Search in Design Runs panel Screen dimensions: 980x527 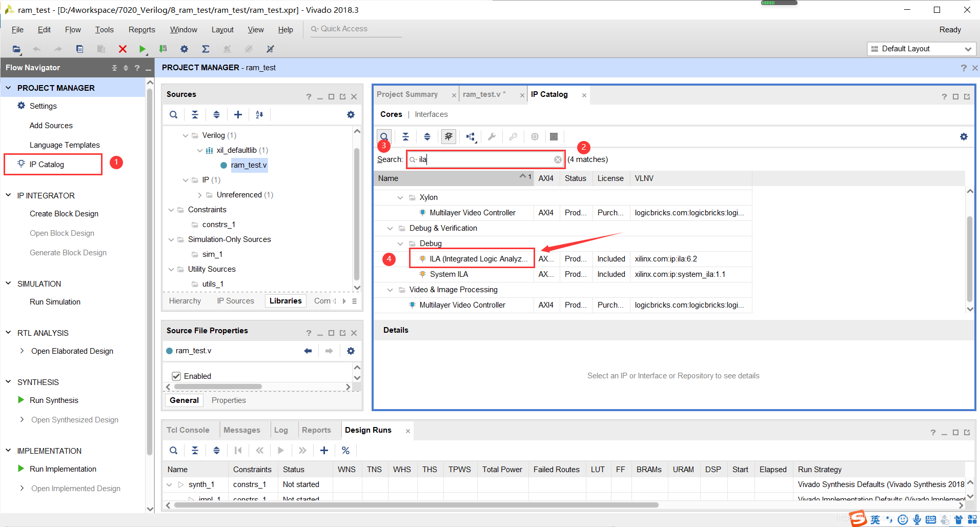[174, 451]
